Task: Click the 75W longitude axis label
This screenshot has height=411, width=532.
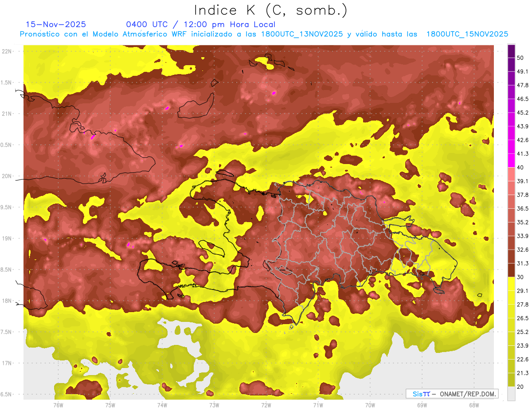Action: [110, 405]
